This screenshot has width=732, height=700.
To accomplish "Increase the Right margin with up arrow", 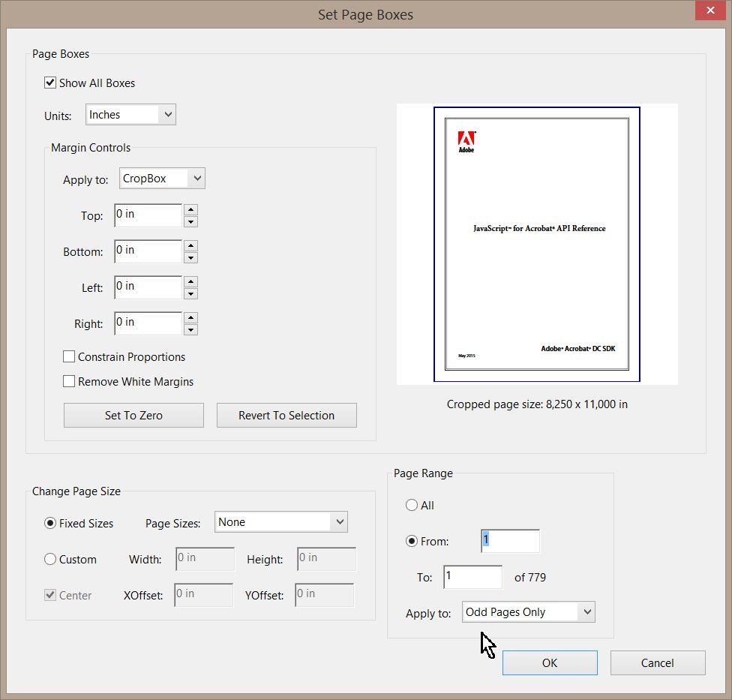I will click(190, 318).
